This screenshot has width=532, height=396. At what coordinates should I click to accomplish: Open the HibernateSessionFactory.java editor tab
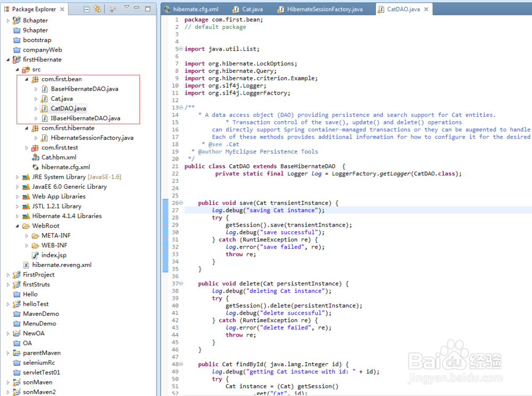click(x=320, y=9)
